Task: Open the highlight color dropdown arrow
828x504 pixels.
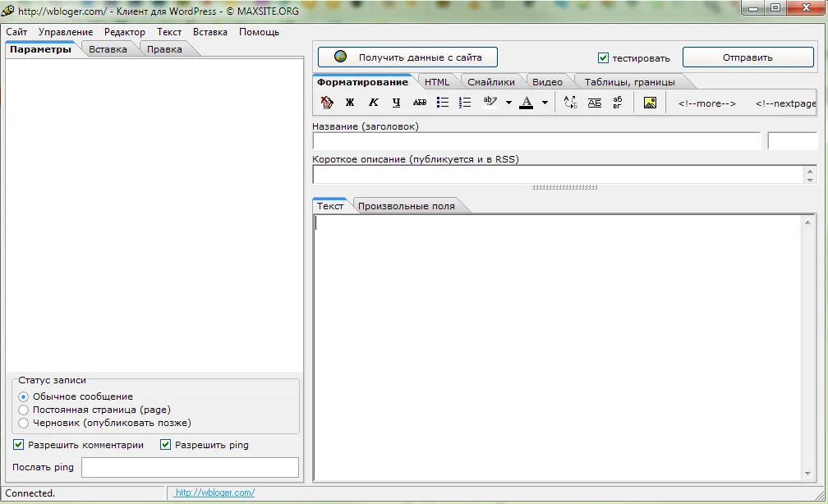Action: click(508, 103)
